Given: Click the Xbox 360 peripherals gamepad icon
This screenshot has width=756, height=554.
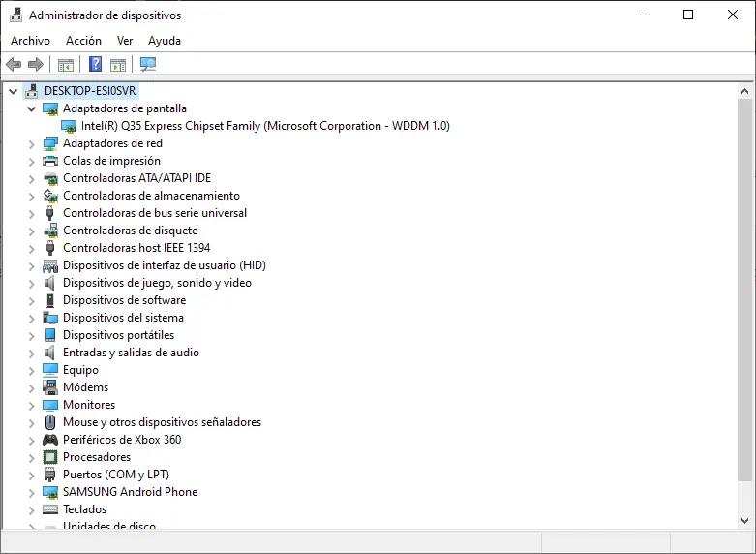Looking at the screenshot, I should (x=51, y=440).
